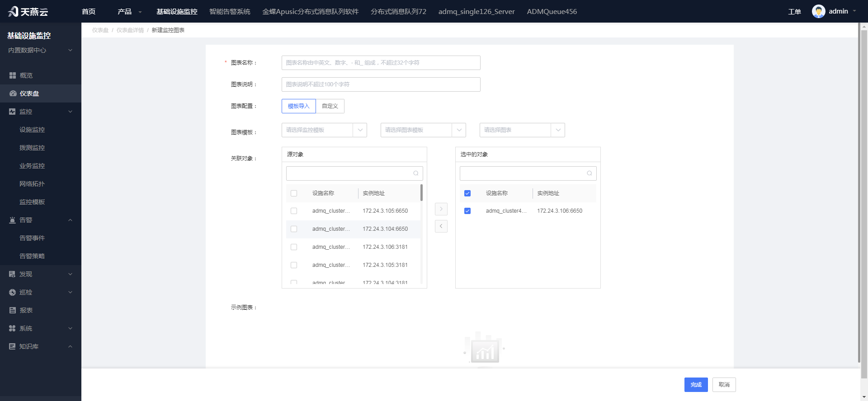
Task: Collapse the 告警 sidebar chevron
Action: 70,220
